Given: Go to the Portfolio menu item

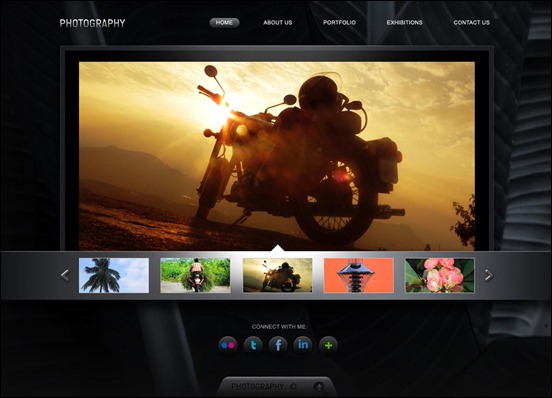Looking at the screenshot, I should pyautogui.click(x=339, y=23).
